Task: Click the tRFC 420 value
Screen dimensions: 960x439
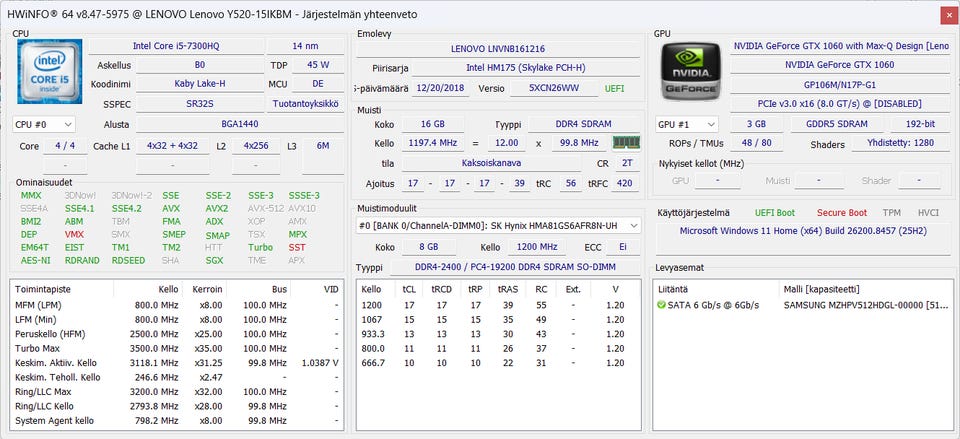Action: pos(625,183)
